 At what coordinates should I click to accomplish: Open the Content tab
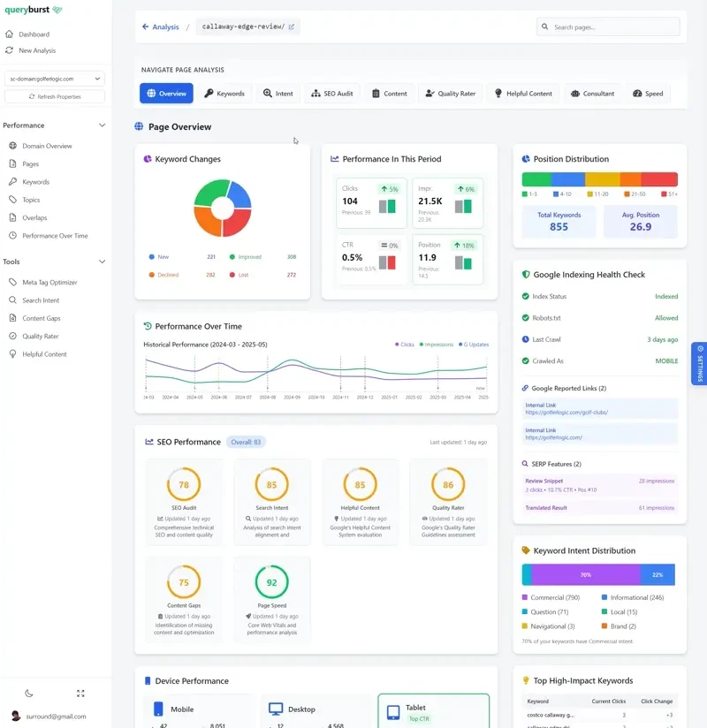point(389,94)
